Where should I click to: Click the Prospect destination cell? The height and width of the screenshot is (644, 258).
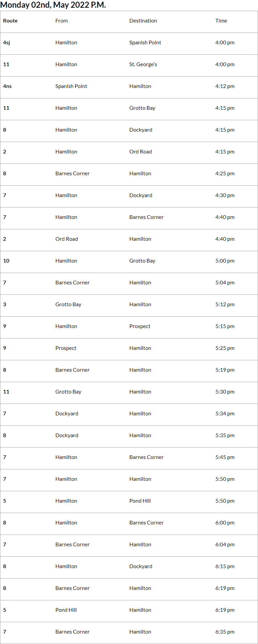[x=140, y=326]
